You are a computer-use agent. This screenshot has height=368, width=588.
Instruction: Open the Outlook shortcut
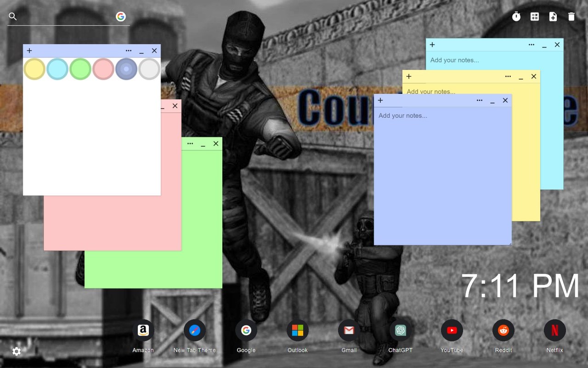(x=298, y=330)
